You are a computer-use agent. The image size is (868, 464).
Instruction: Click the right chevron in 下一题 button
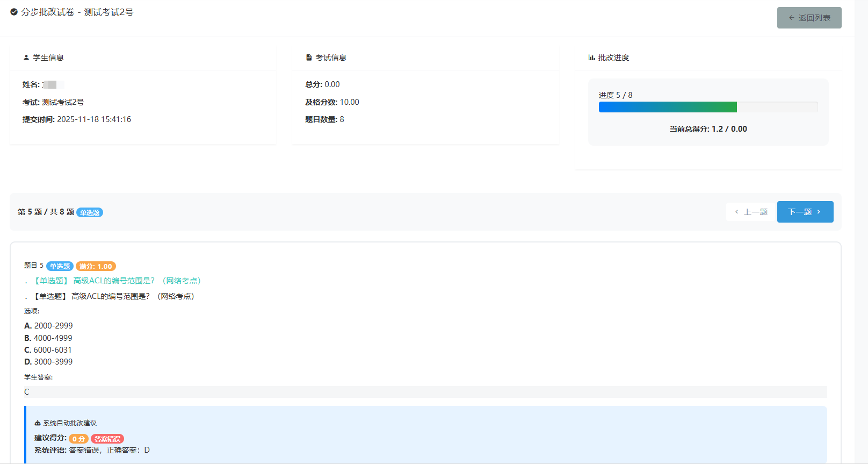819,212
